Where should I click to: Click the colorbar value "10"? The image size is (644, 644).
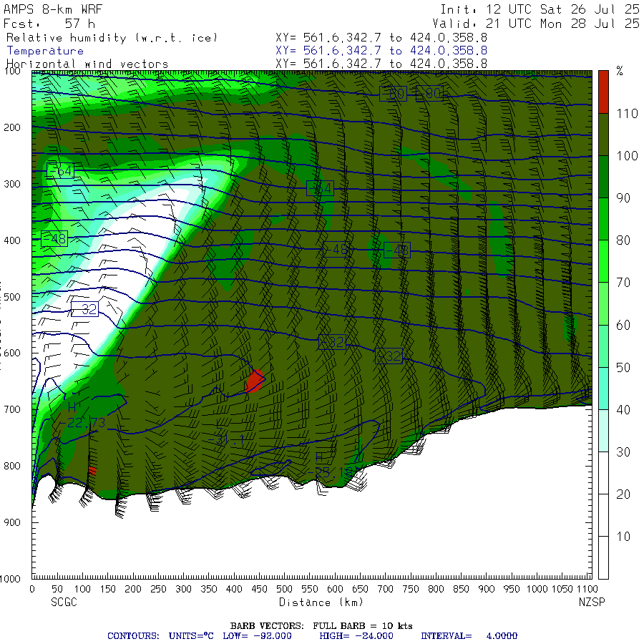(x=623, y=537)
